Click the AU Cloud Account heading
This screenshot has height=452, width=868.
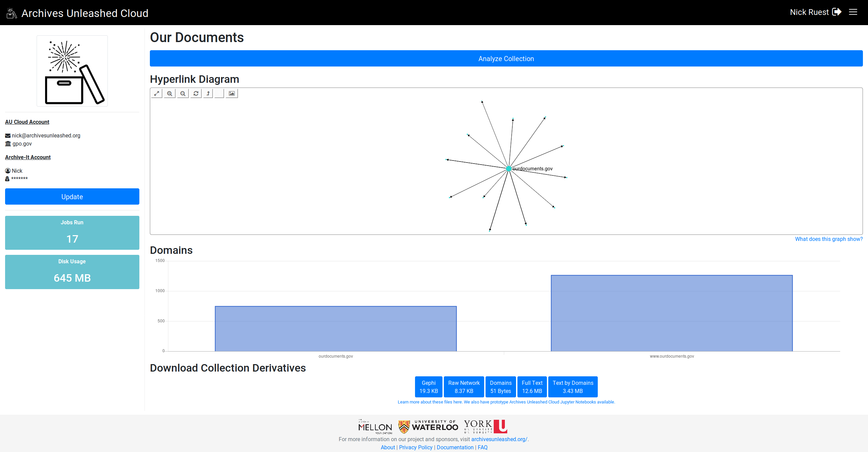pos(27,122)
